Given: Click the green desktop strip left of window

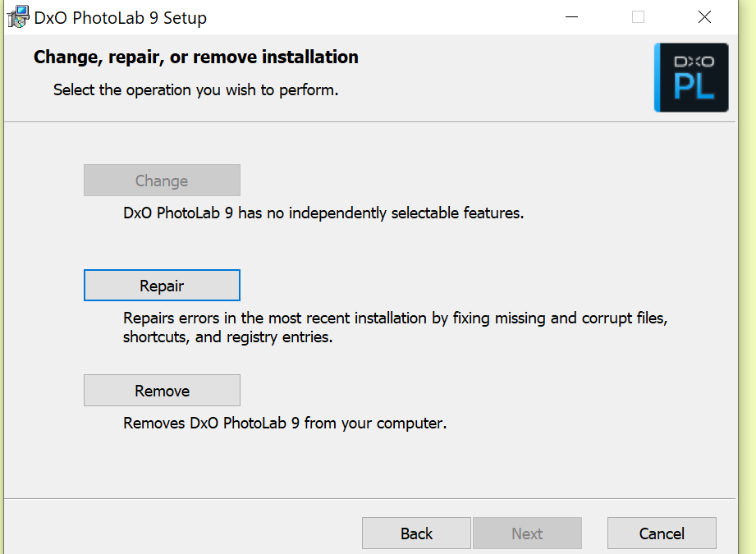Looking at the screenshot, I should (2, 246).
